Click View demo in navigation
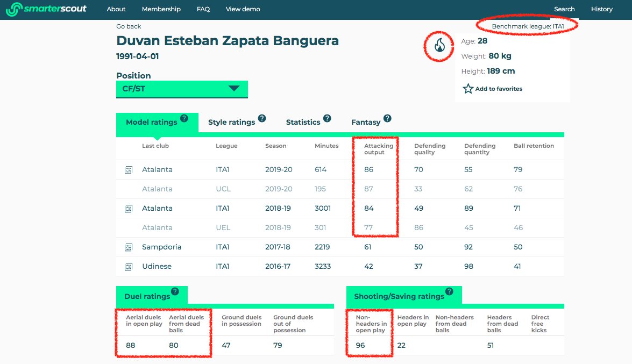This screenshot has height=364, width=632. coord(243,9)
